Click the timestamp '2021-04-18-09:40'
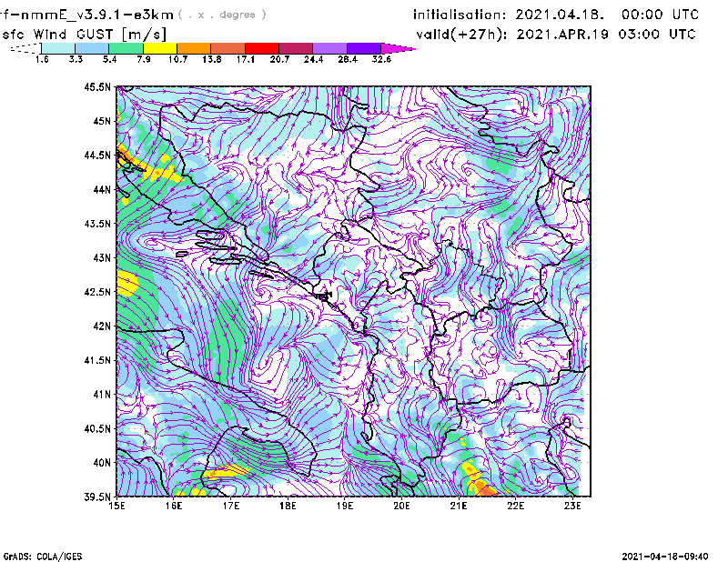The height and width of the screenshot is (562, 728). point(665,557)
